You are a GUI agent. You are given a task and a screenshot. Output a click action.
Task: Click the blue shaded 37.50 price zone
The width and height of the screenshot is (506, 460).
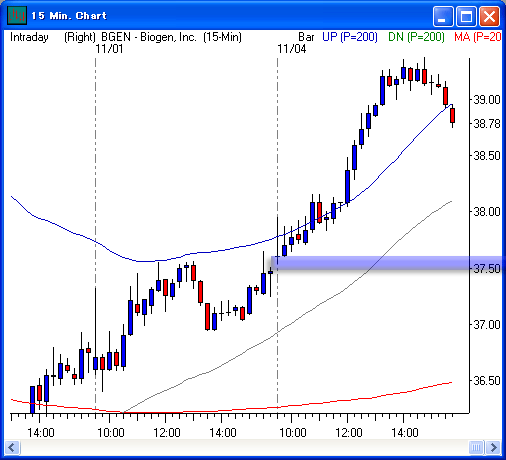click(387, 263)
